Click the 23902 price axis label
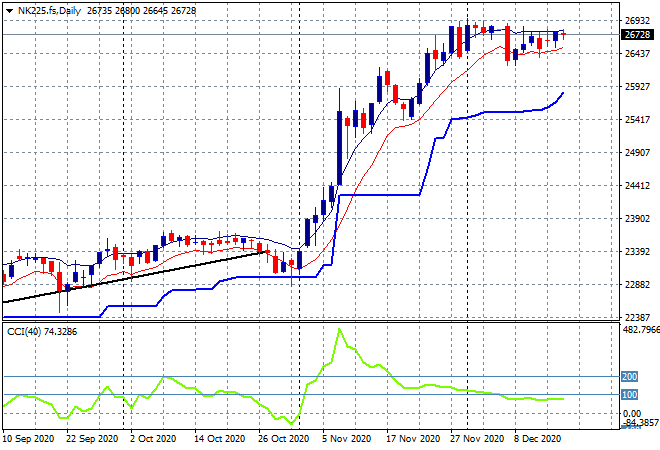The width and height of the screenshot is (660, 450). 637,218
